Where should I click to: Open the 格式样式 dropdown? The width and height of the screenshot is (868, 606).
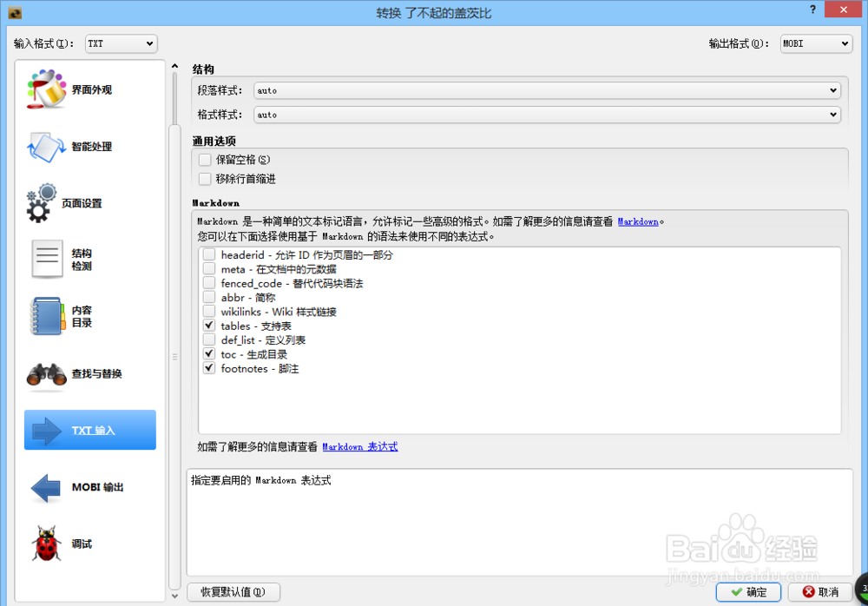[547, 114]
